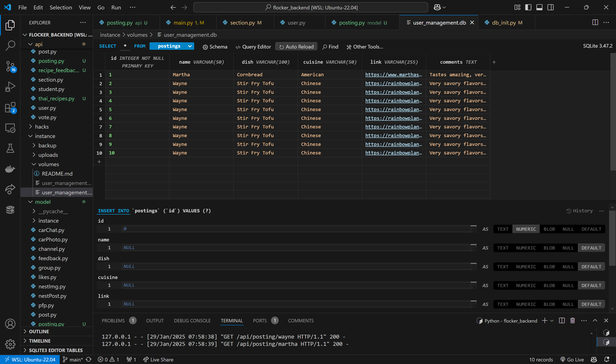Open the postings table dropdown
Image resolution: width=616 pixels, height=364 pixels.
pyautogui.click(x=172, y=46)
